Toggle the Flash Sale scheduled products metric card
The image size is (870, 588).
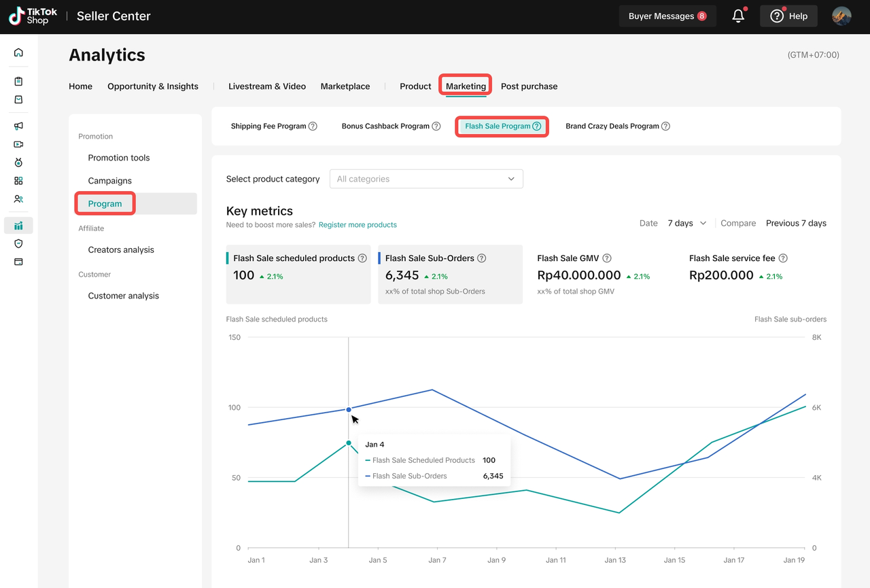pyautogui.click(x=298, y=274)
